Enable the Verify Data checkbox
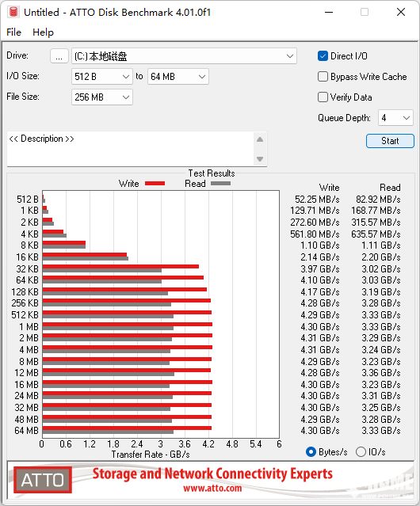This screenshot has height=506, width=420. click(x=323, y=97)
